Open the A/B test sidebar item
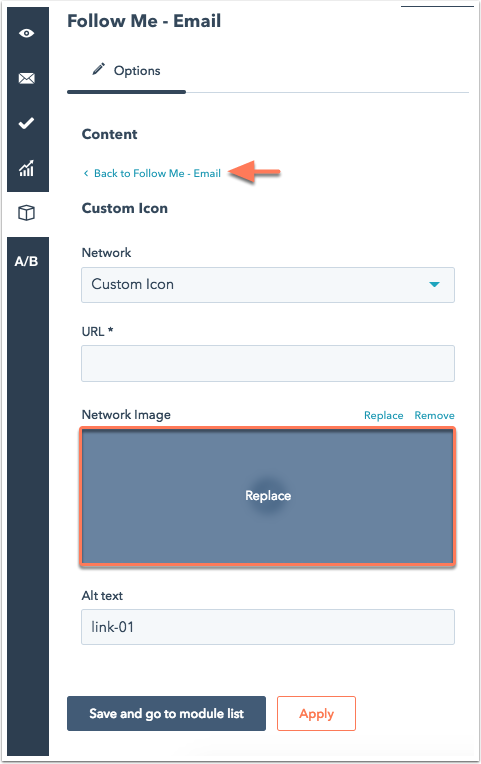This screenshot has width=481, height=764. (26, 261)
